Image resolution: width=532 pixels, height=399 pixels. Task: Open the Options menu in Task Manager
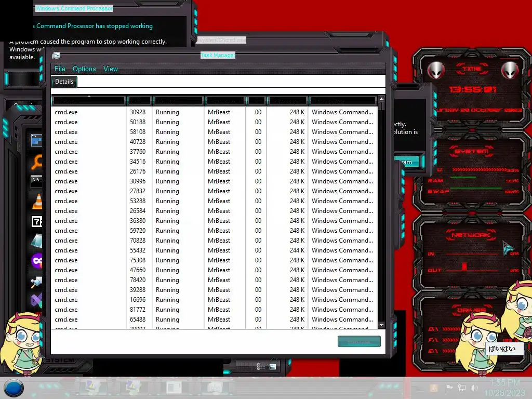pos(84,69)
